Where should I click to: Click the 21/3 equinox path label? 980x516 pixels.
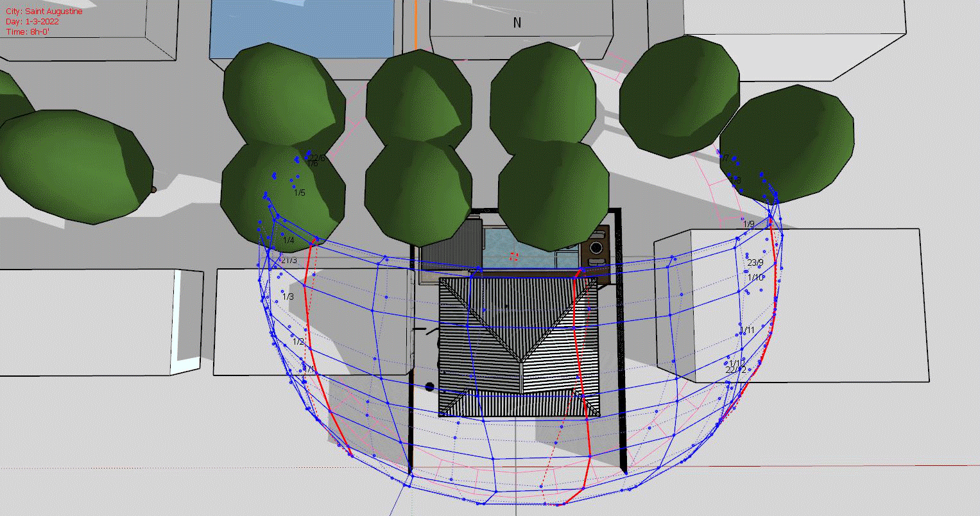click(289, 260)
